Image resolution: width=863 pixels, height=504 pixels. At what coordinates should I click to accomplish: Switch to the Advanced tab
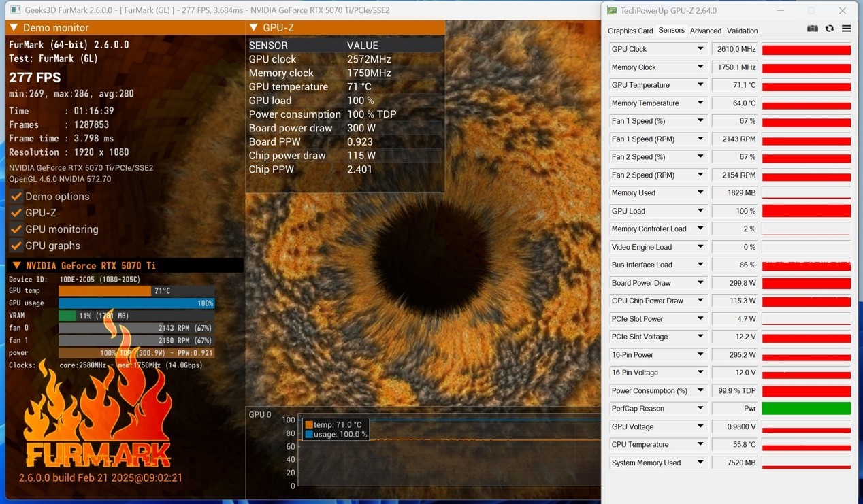[705, 31]
